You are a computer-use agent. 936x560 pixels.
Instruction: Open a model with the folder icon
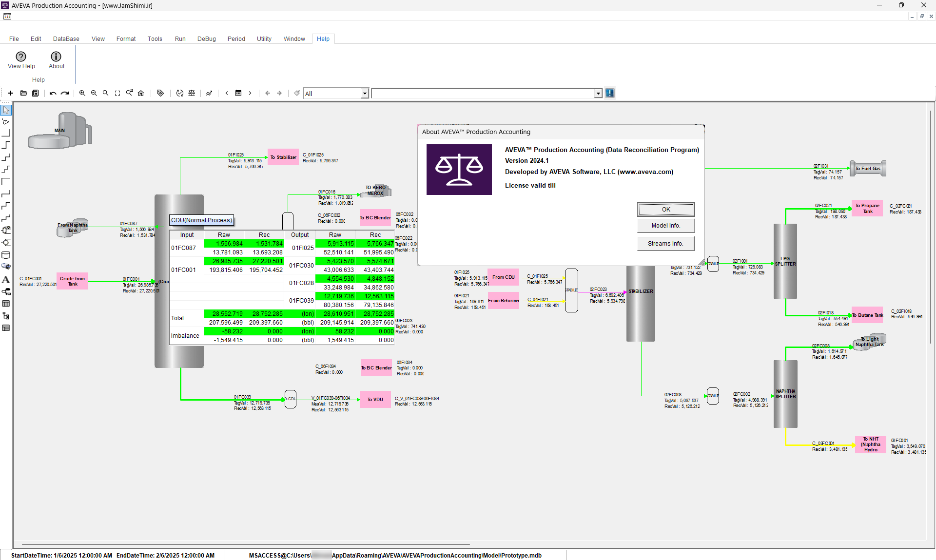23,93
